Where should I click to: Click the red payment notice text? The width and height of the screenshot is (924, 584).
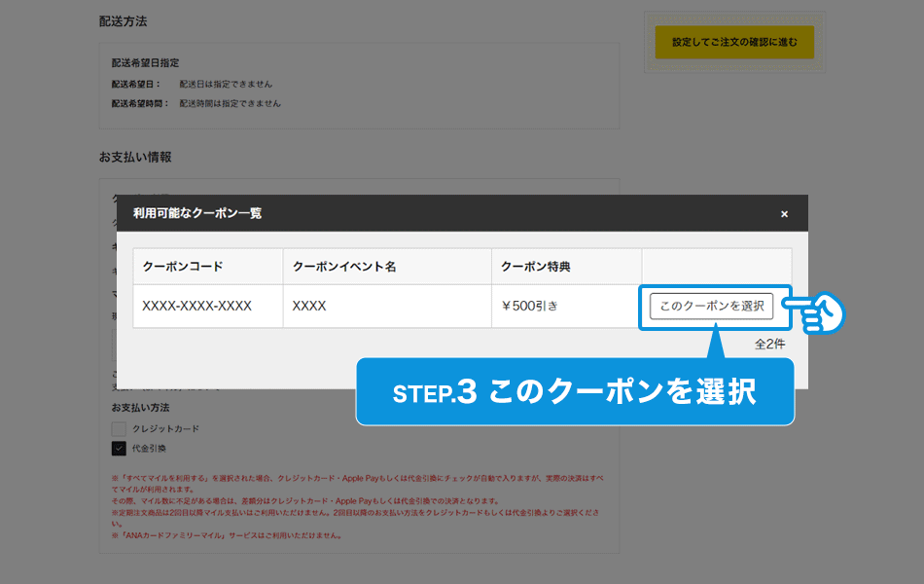tap(358, 506)
